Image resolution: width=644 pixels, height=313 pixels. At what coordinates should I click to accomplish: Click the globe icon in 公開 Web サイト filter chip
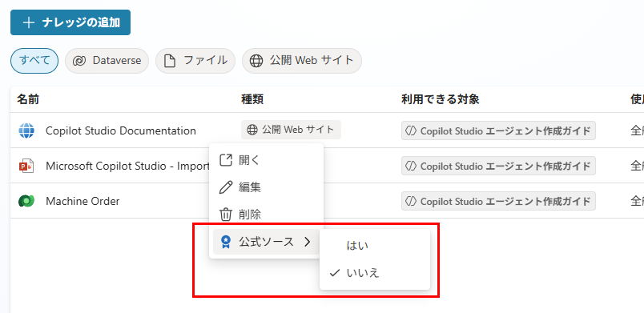coord(256,61)
